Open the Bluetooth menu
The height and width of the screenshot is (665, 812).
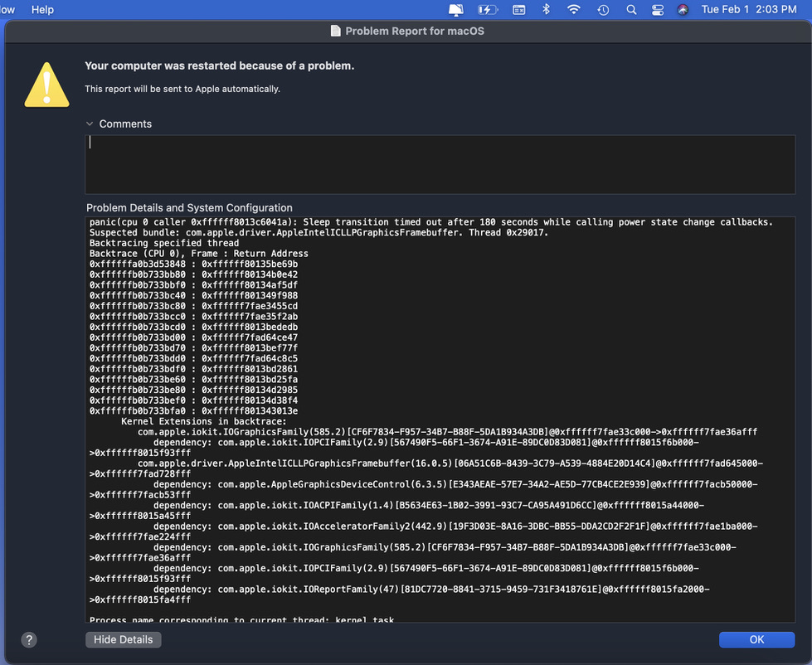coord(546,9)
